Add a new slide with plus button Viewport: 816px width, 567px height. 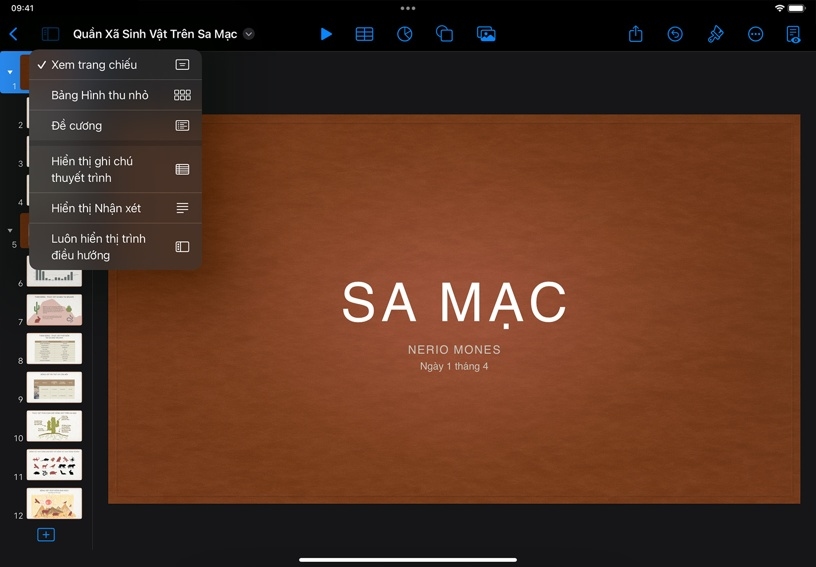(x=46, y=535)
